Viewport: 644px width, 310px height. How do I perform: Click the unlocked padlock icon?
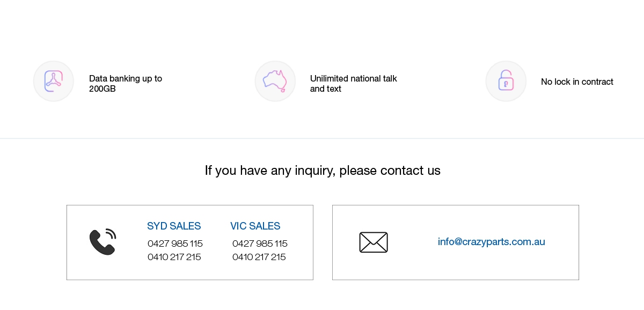pos(506,82)
